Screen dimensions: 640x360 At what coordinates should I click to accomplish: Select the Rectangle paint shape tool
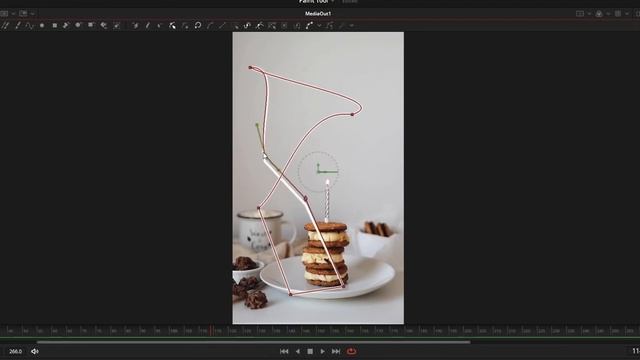(54, 25)
